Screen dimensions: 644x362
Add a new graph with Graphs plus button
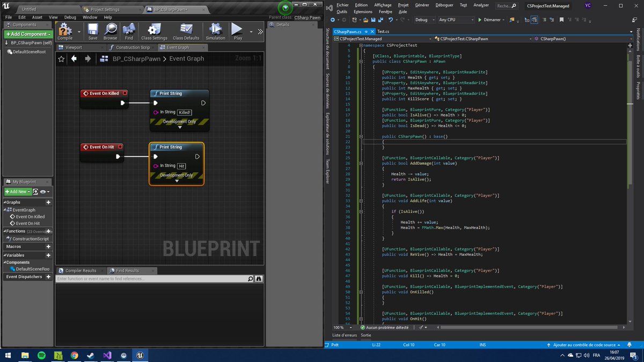coord(48,202)
